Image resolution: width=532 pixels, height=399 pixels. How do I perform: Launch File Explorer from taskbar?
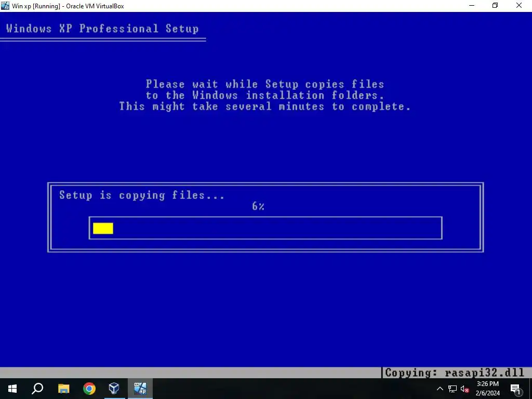[x=63, y=389]
